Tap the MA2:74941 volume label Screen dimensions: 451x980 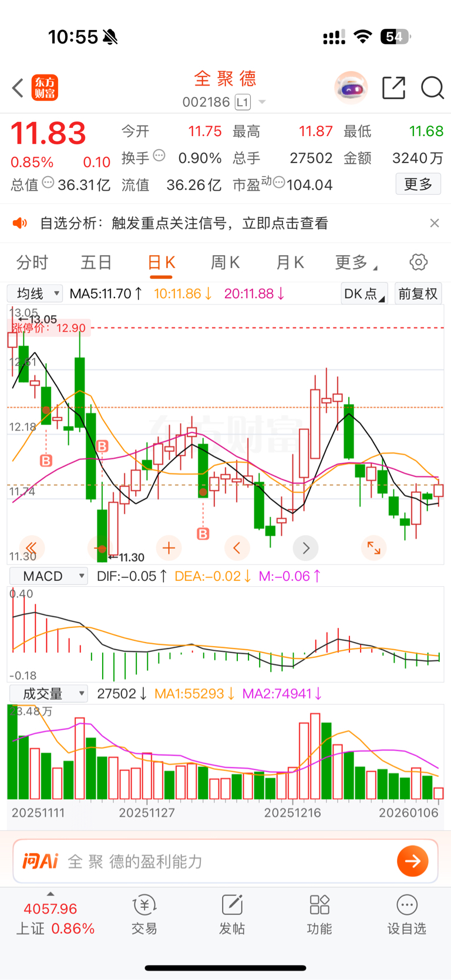pyautogui.click(x=282, y=694)
